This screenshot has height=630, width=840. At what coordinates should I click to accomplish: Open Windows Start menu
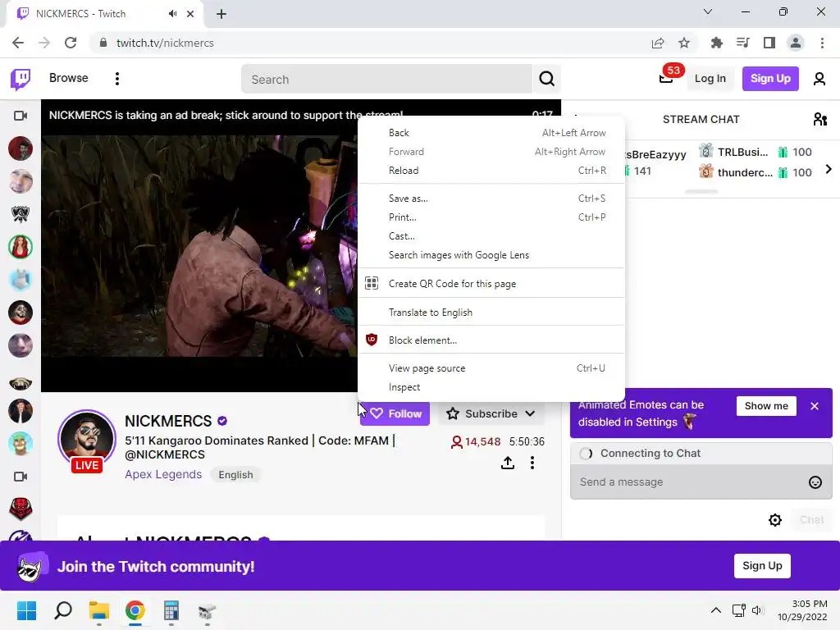[26, 610]
